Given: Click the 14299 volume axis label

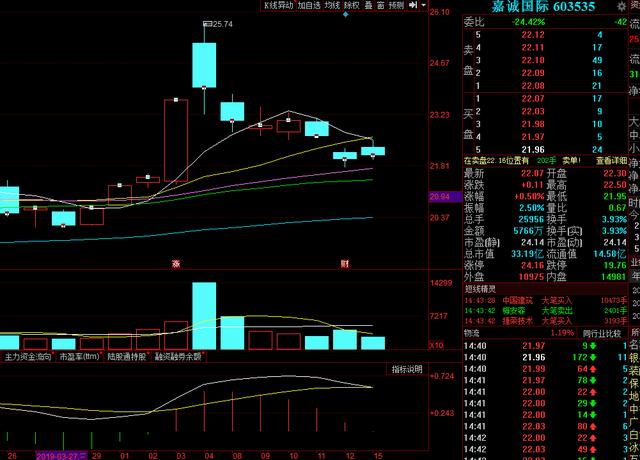Looking at the screenshot, I should pyautogui.click(x=441, y=283).
